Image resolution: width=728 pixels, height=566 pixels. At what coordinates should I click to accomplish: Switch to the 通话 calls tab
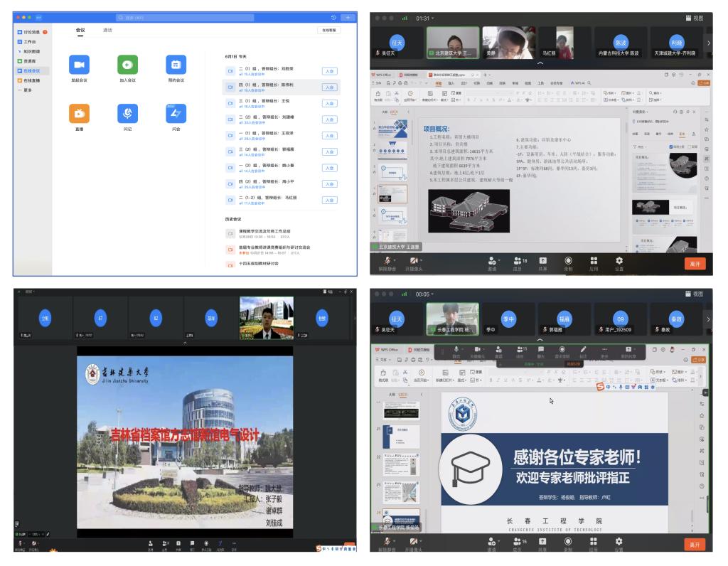pyautogui.click(x=107, y=31)
